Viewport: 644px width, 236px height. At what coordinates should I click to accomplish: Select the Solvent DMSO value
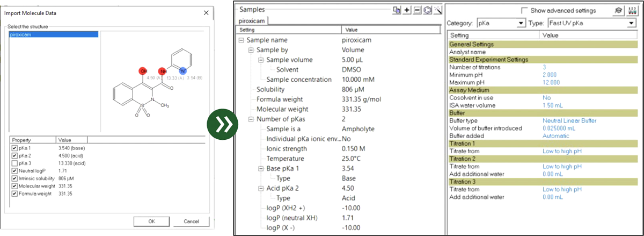click(352, 70)
